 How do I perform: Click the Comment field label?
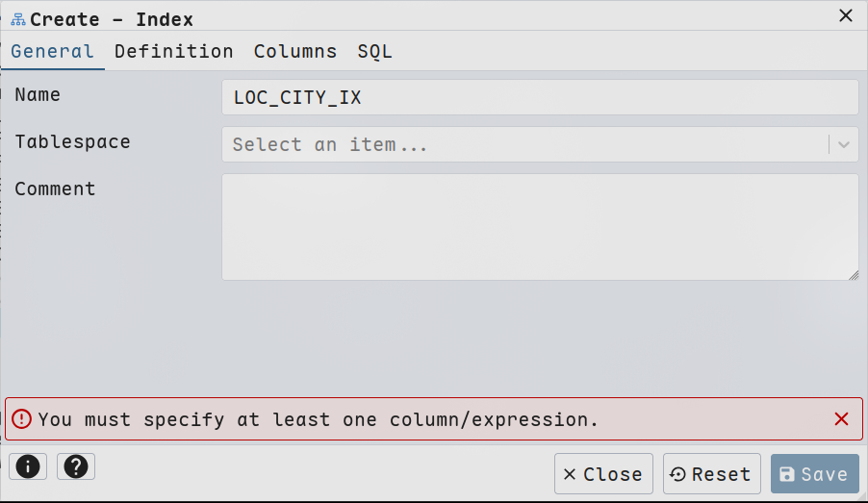pyautogui.click(x=55, y=189)
